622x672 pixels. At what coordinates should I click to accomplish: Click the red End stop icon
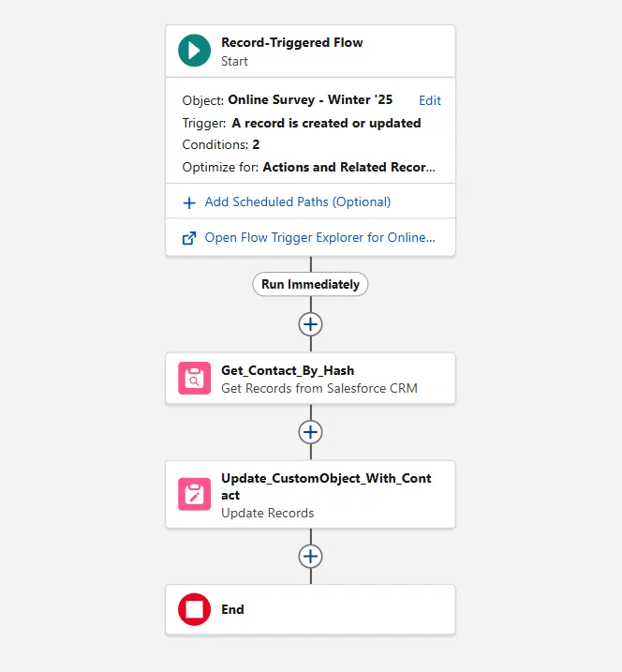195,609
